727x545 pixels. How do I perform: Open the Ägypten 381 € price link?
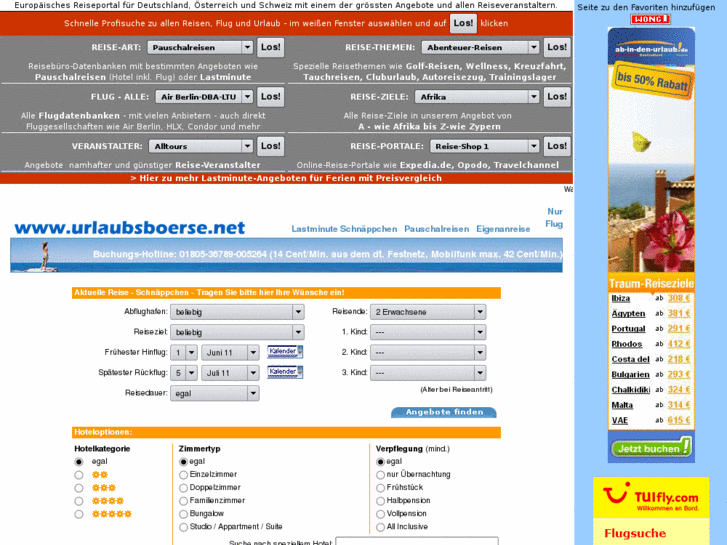pyautogui.click(x=679, y=314)
